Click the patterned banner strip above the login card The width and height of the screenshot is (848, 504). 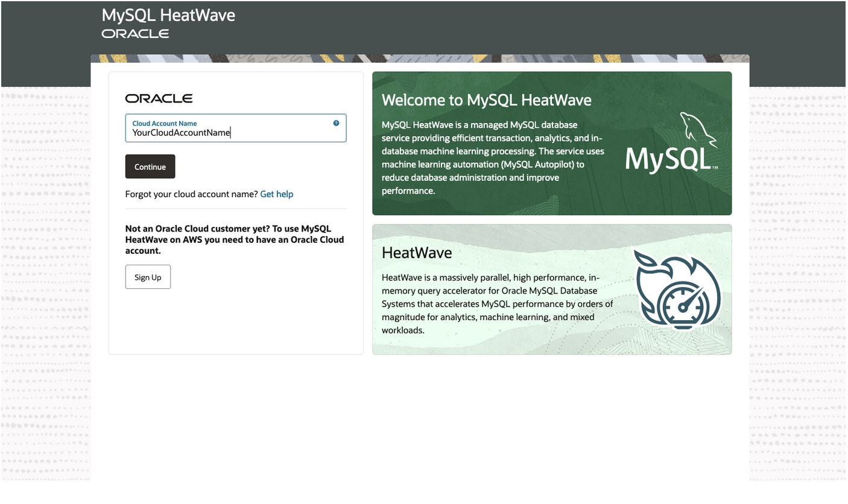pyautogui.click(x=419, y=58)
